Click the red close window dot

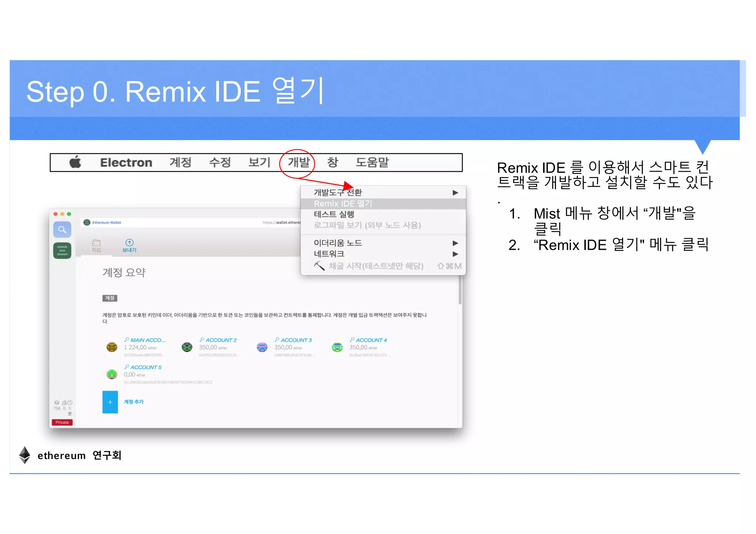coord(55,214)
